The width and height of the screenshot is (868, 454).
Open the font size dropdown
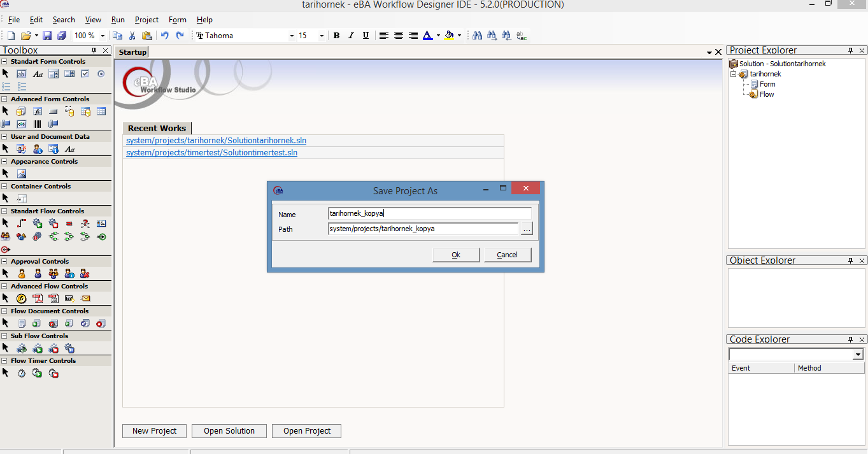(322, 36)
